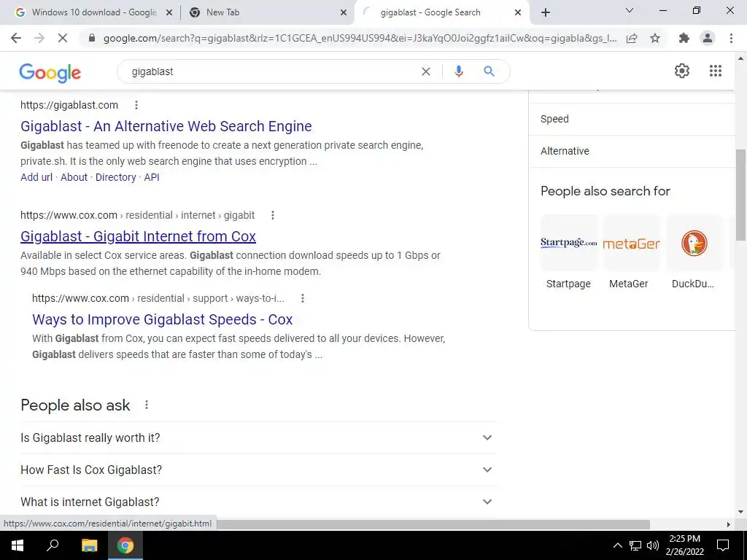Open the site security padlock info
The width and height of the screenshot is (747, 560).
(x=92, y=38)
